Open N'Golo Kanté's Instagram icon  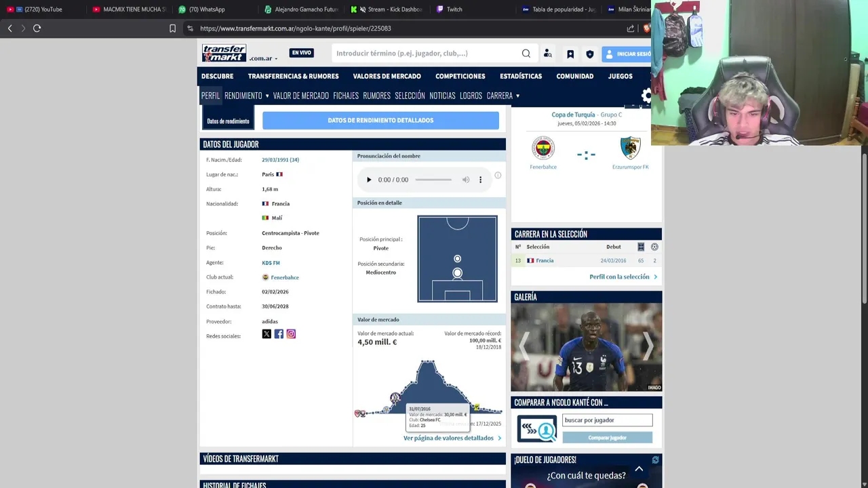291,333
